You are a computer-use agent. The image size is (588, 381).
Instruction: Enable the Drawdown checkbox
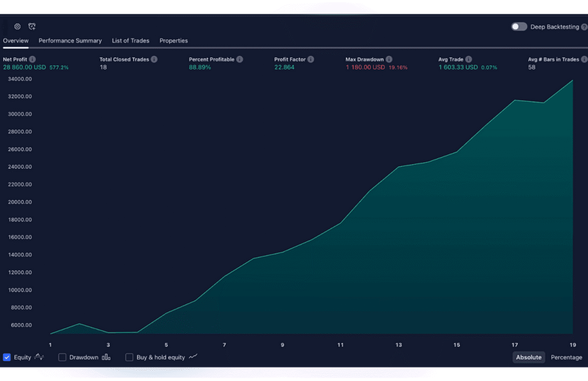tap(63, 357)
